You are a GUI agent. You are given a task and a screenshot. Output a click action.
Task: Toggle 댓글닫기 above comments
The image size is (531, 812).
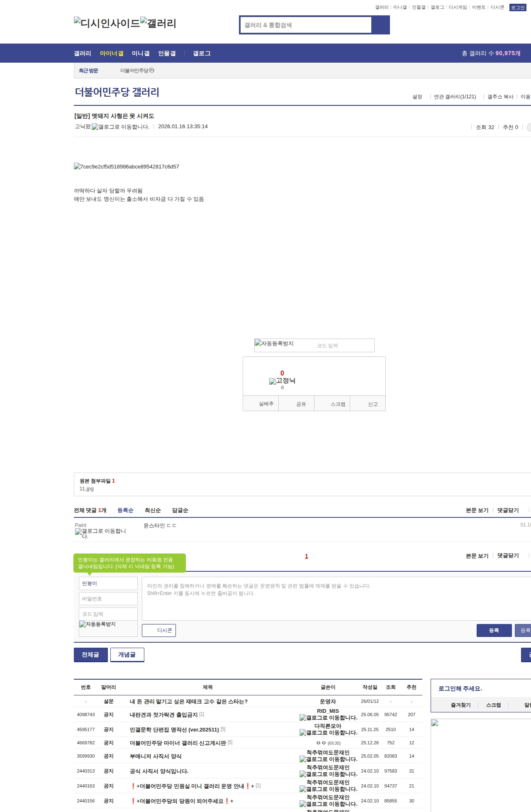(x=508, y=510)
